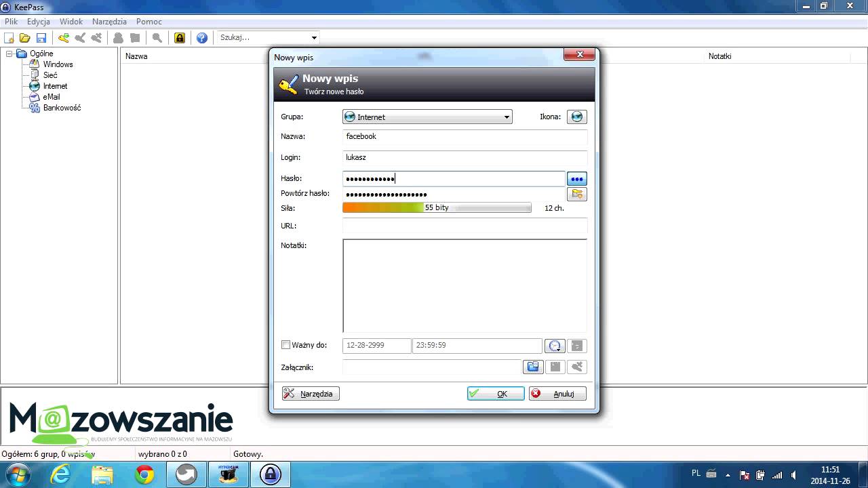
Task: Open the password generator next to Powtórz hasło
Action: (576, 195)
